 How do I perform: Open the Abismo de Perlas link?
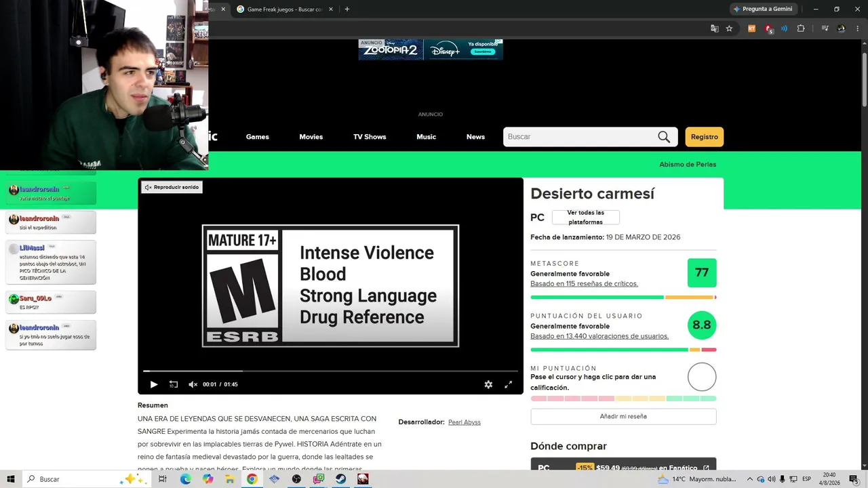click(688, 165)
